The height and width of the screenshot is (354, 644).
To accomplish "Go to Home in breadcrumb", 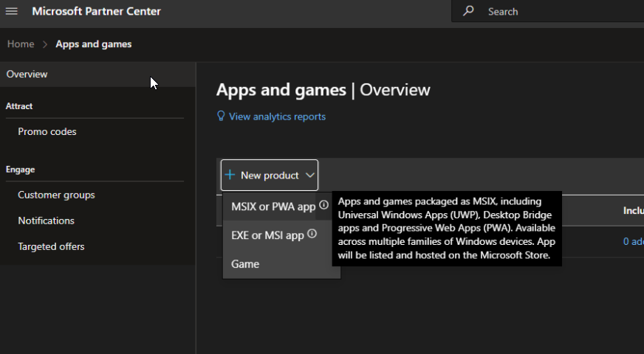I will [21, 44].
